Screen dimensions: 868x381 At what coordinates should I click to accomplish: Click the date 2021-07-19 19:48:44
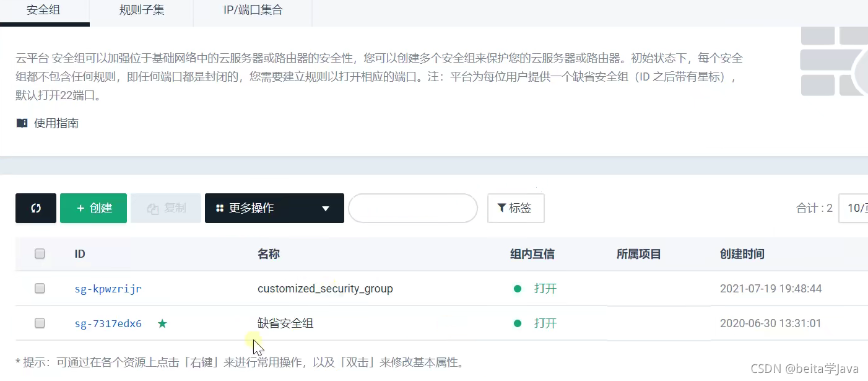point(771,289)
